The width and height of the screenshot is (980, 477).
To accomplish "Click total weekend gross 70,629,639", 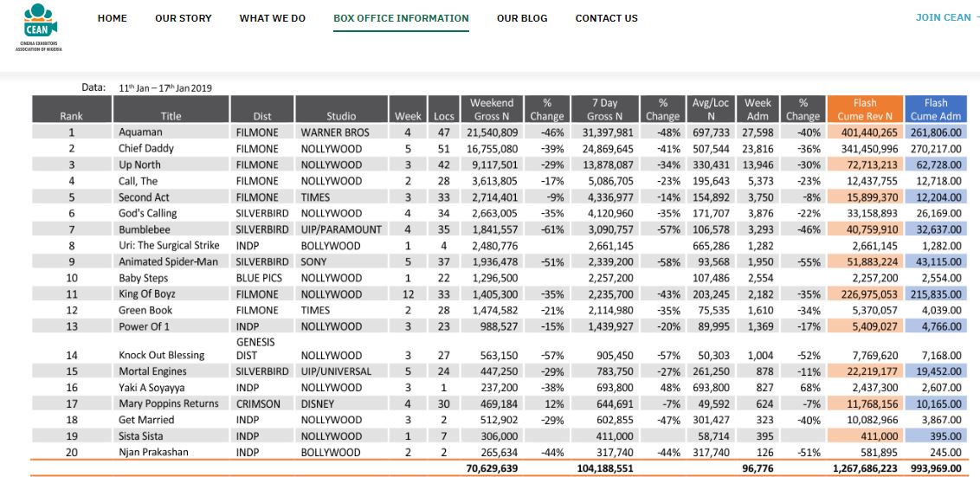I will (491, 468).
